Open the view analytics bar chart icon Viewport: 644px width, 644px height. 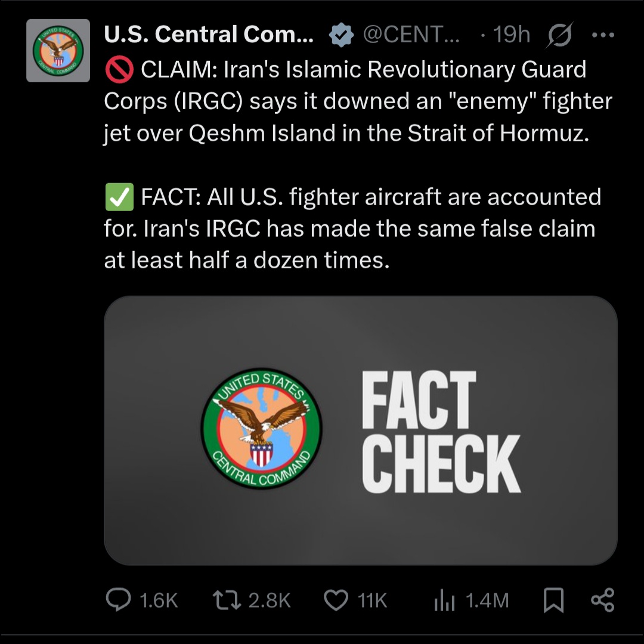[444, 600]
